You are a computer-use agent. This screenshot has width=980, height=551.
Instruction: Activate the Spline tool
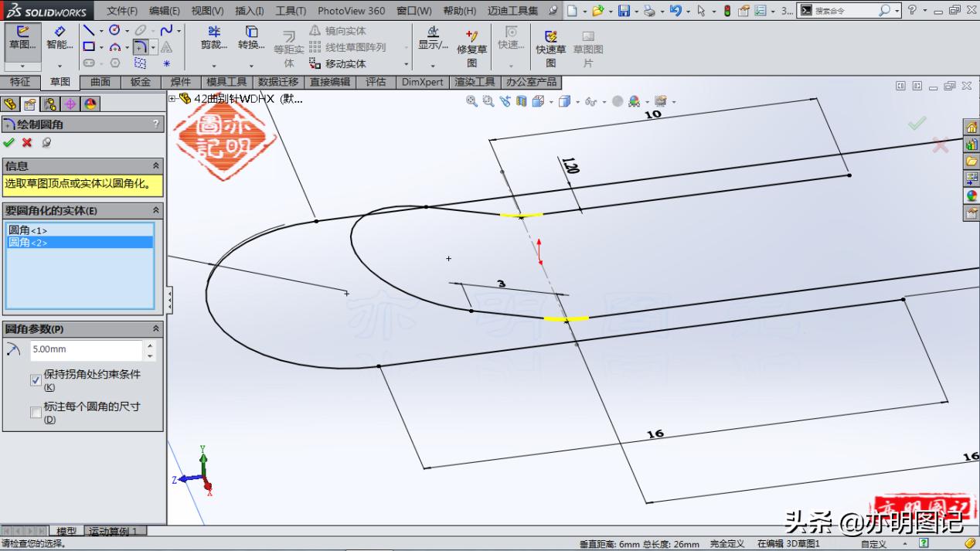[x=167, y=30]
